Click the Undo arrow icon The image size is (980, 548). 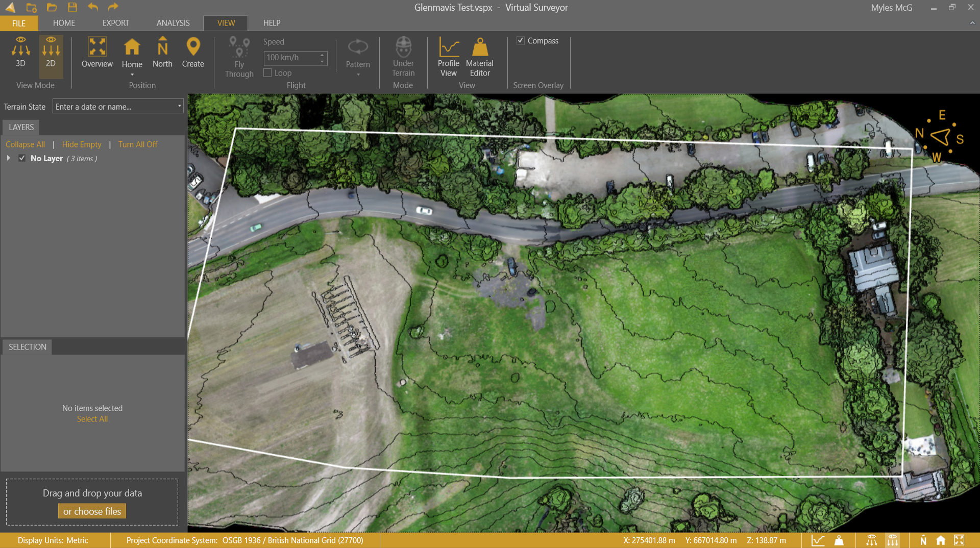(93, 7)
